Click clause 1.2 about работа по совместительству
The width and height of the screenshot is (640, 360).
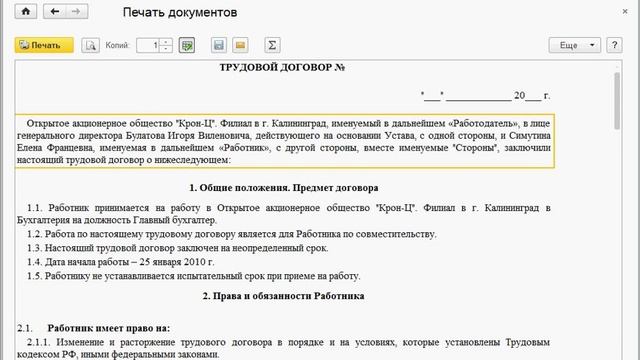pos(231,234)
